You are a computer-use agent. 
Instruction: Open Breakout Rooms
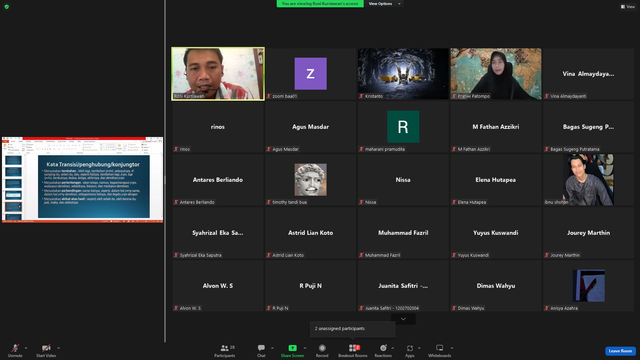(x=353, y=350)
